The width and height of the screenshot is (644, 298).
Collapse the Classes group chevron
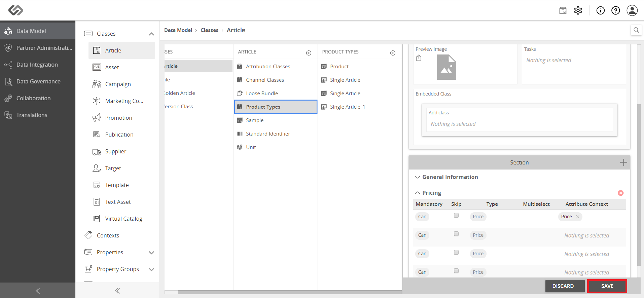coord(151,34)
